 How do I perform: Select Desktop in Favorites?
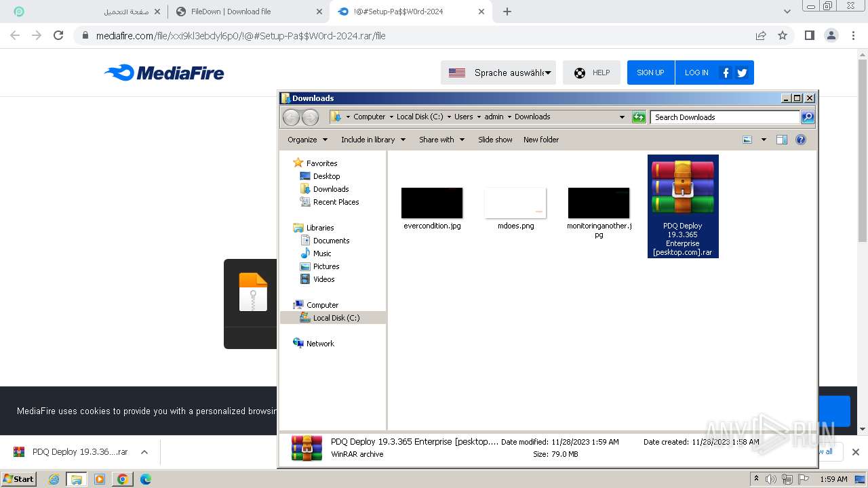coord(326,176)
